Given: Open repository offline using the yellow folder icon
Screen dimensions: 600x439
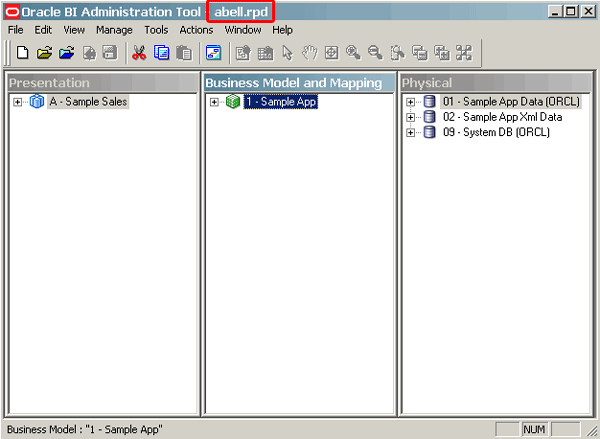Looking at the screenshot, I should coord(44,53).
